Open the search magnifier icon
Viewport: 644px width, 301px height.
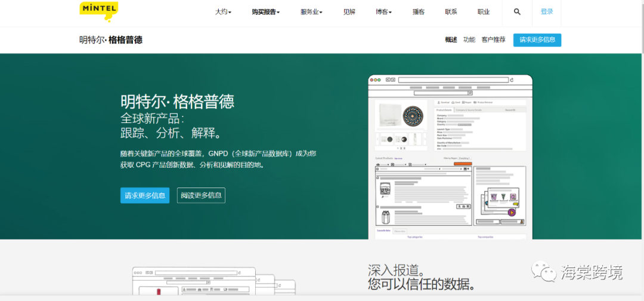pos(517,12)
